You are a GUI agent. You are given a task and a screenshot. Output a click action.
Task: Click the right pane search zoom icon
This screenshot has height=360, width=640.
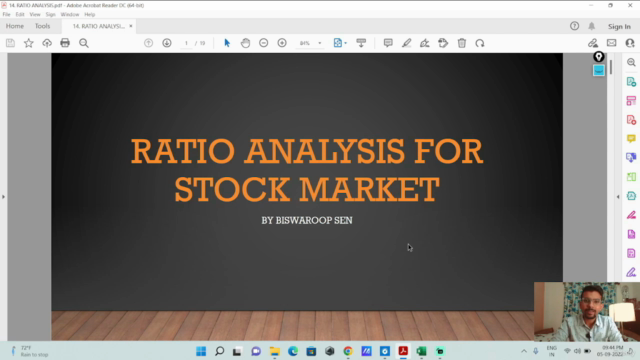click(631, 62)
